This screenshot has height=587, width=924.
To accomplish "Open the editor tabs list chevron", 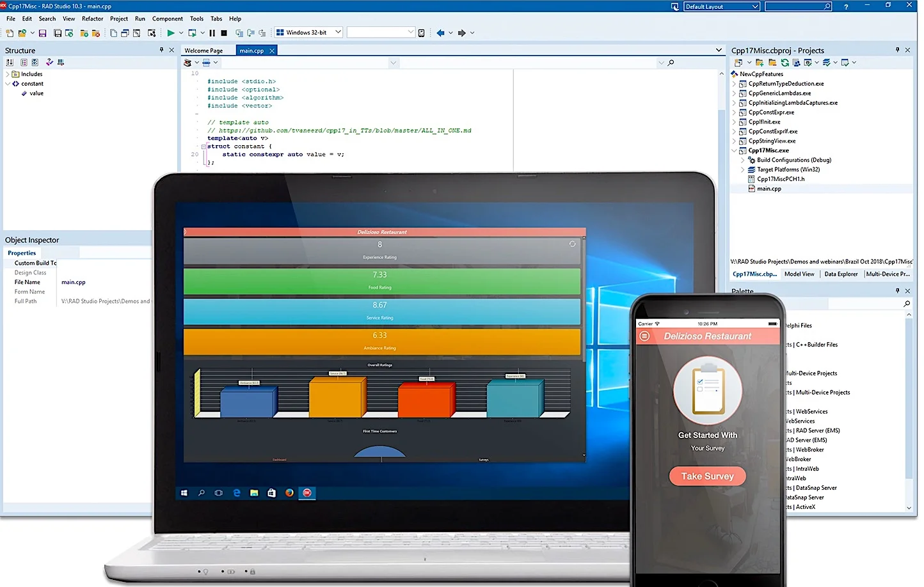I will [x=719, y=50].
